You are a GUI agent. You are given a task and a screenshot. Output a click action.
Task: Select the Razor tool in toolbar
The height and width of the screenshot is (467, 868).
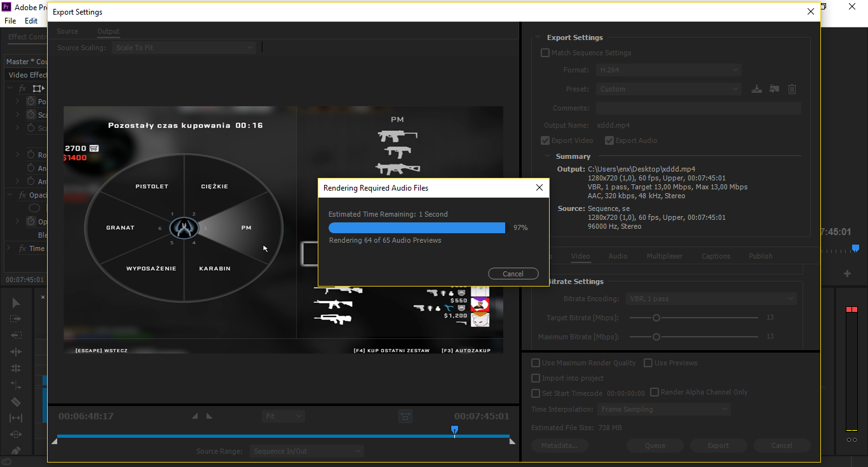(x=16, y=402)
